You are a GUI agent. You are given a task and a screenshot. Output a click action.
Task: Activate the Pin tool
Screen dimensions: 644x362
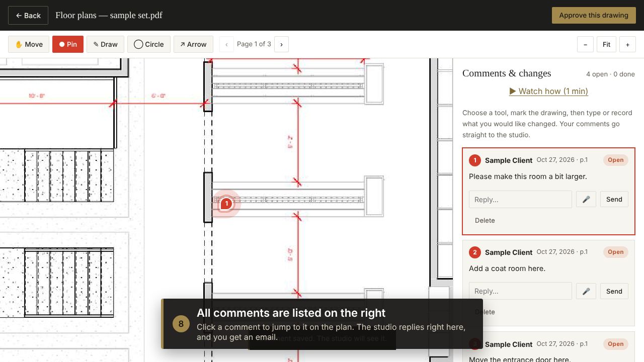(68, 44)
